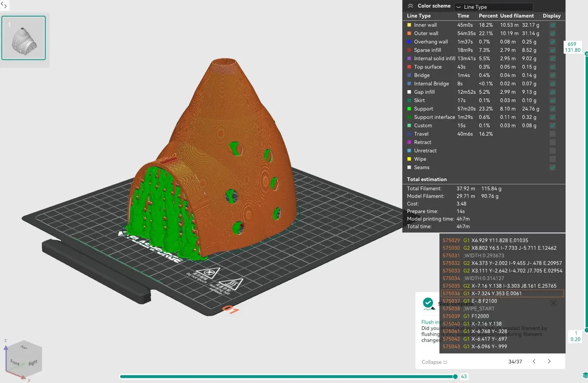This screenshot has height=383, width=588.
Task: Click the Internal solid infill purple swatch
Action: tap(409, 58)
